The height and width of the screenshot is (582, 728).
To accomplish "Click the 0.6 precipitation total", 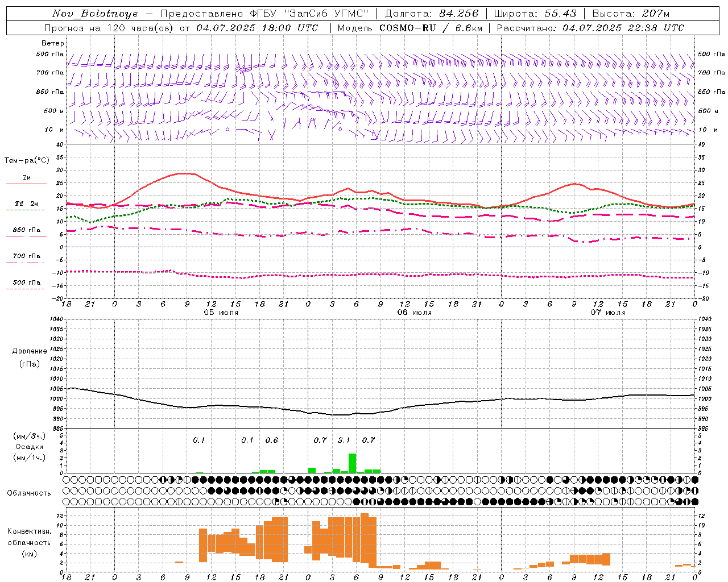I will pos(272,440).
